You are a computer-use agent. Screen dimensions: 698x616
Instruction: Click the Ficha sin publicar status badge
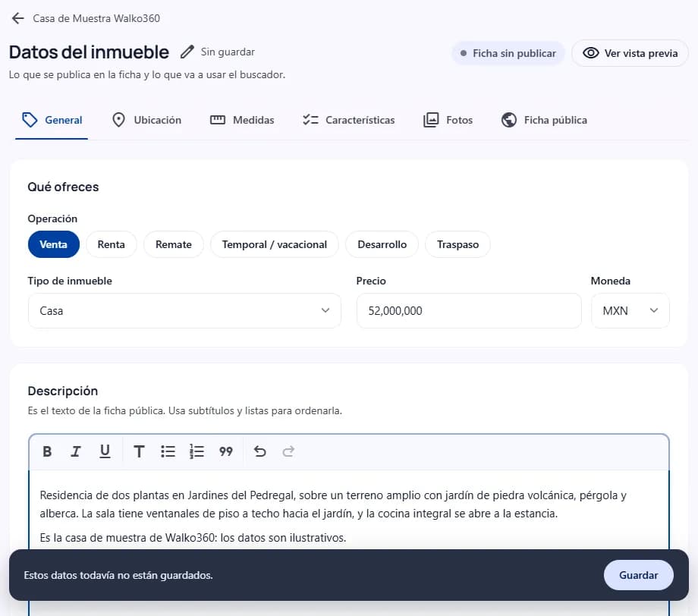pos(508,53)
